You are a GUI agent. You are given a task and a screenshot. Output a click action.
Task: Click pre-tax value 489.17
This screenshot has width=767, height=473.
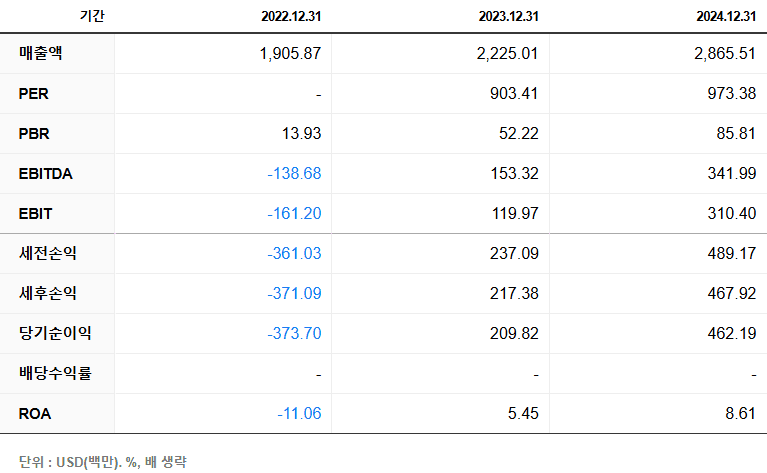732,254
